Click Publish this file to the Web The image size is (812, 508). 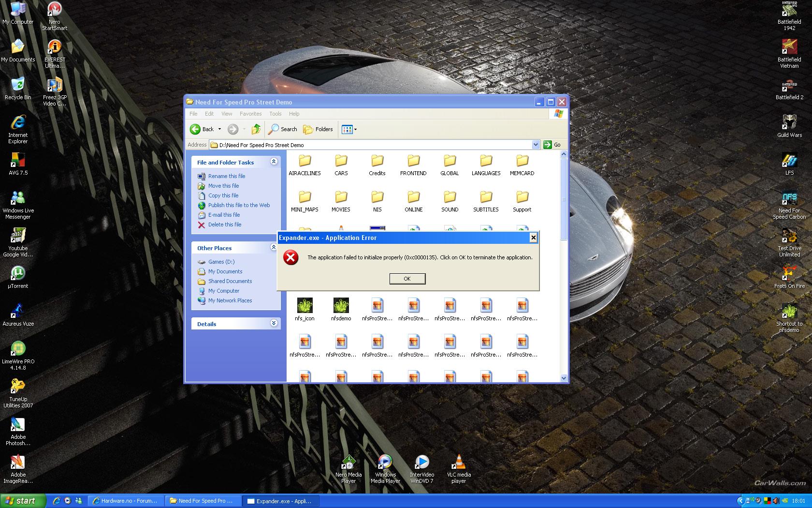coord(239,205)
